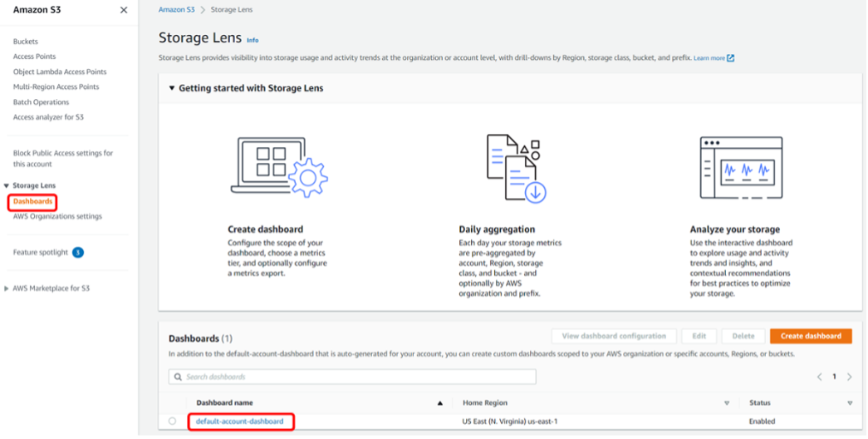Select the default-account-dashboard radio button
Viewport: 868px width, 439px height.
click(x=173, y=422)
